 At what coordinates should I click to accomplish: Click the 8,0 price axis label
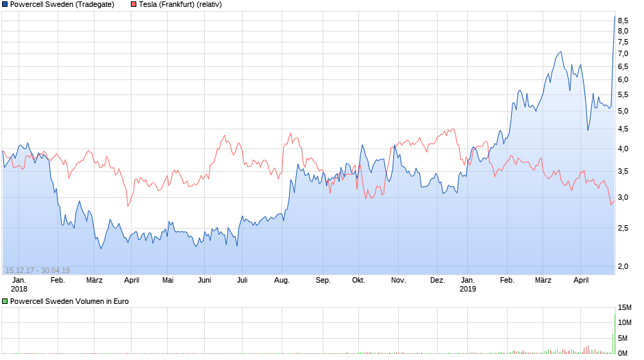coord(623,31)
